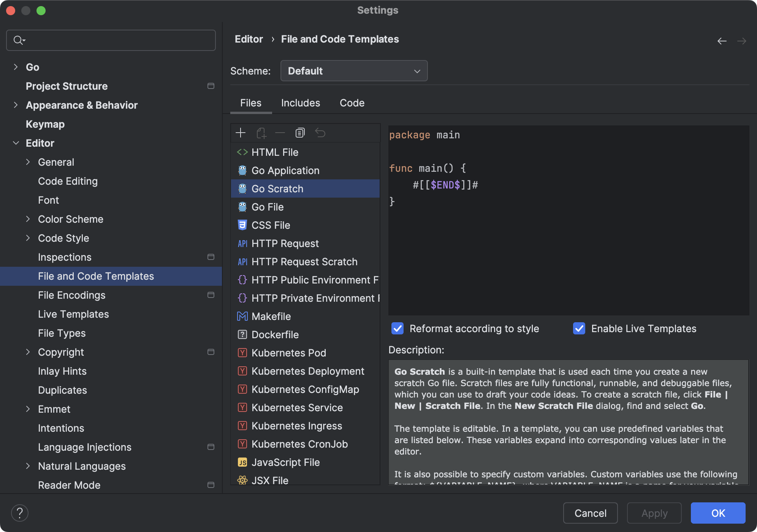Image resolution: width=757 pixels, height=532 pixels.
Task: Select the Makefile template entry
Action: click(x=271, y=317)
